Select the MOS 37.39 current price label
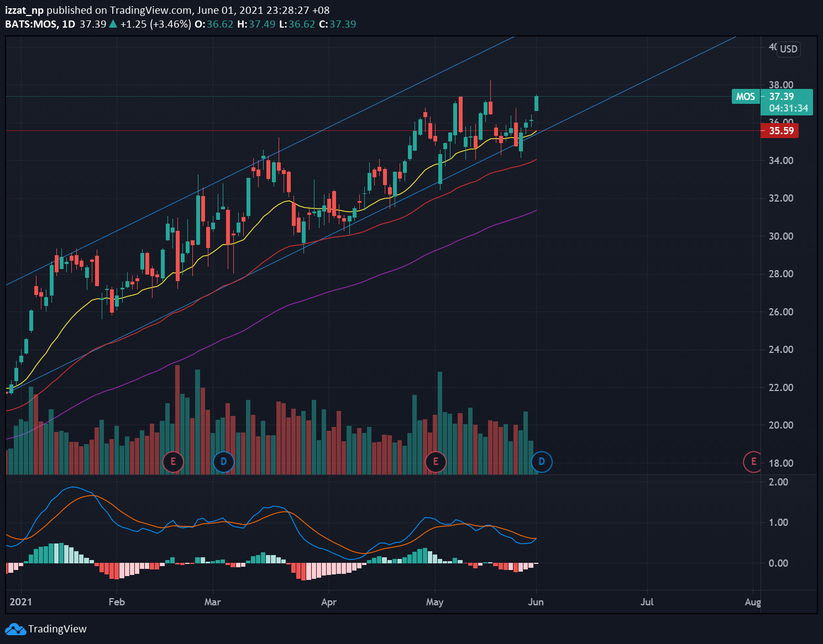823x644 pixels. pyautogui.click(x=772, y=97)
